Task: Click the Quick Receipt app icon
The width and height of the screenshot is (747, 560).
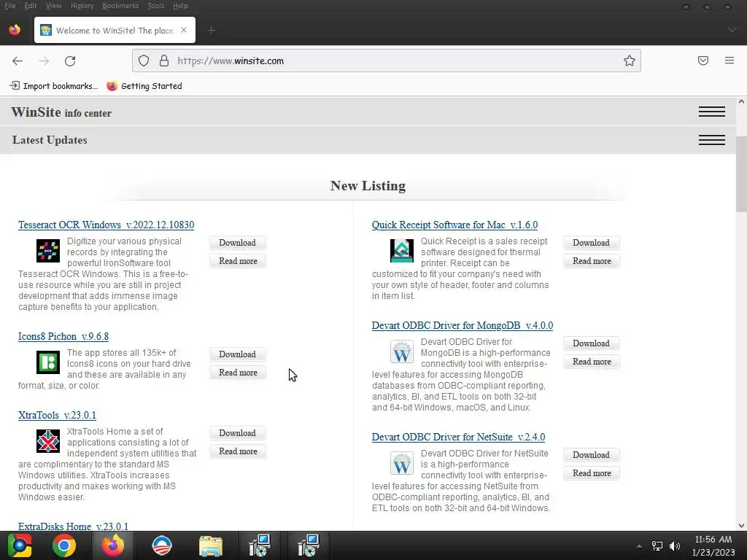Action: [x=402, y=251]
